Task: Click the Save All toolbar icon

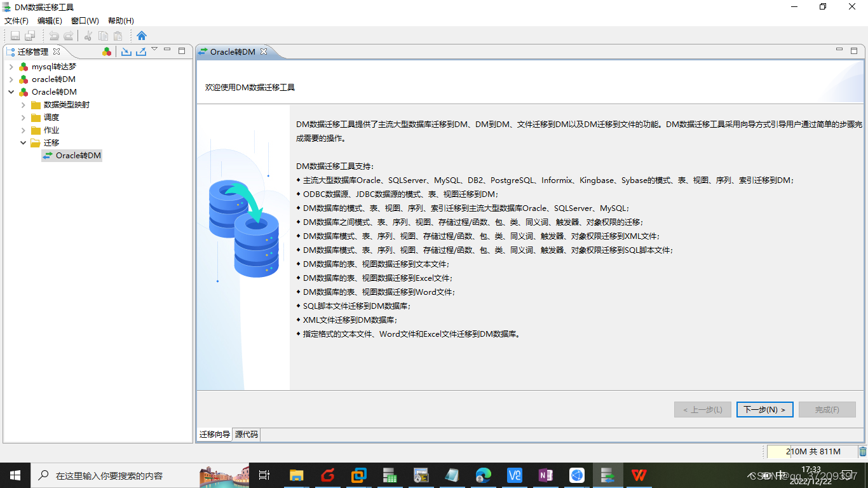Action: tap(30, 36)
